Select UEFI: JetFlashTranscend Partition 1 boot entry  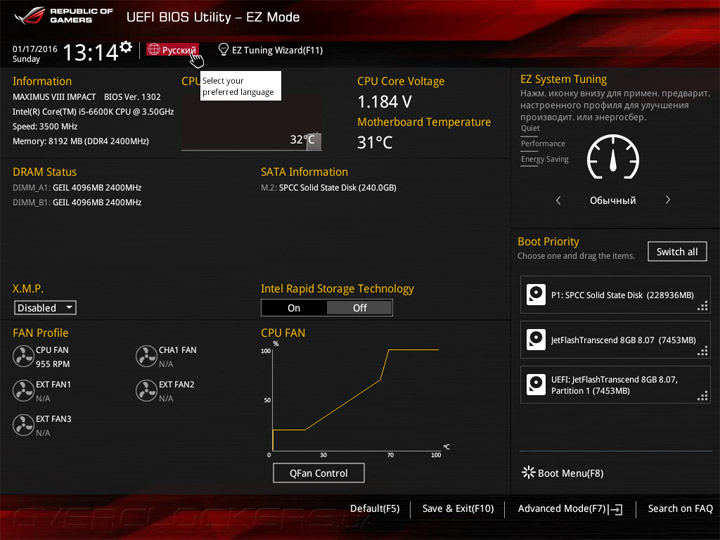[615, 385]
